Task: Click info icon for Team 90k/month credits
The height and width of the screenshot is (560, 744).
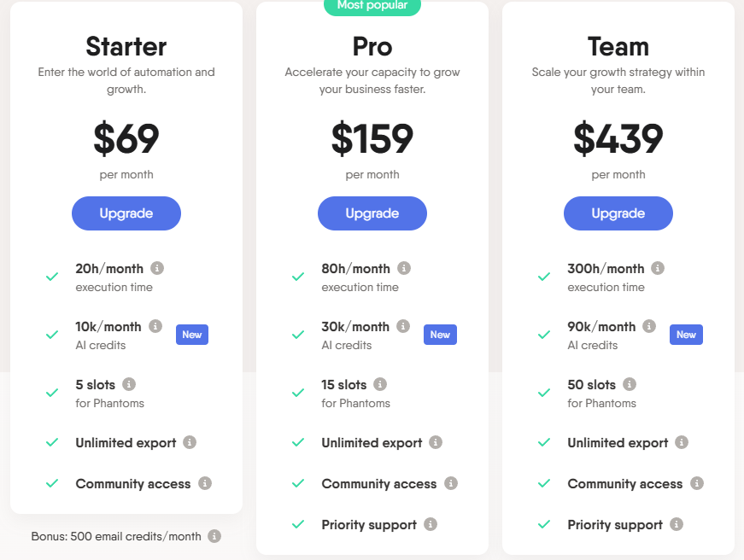Action: (649, 326)
